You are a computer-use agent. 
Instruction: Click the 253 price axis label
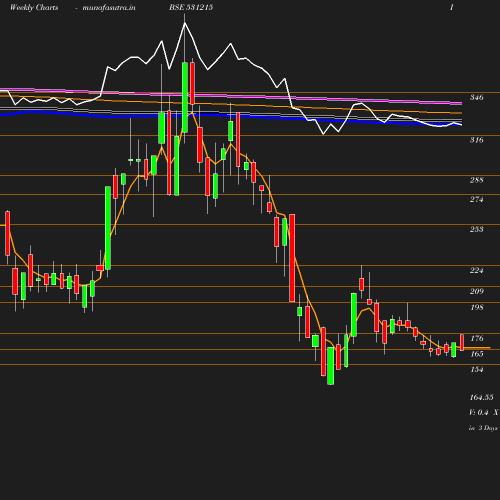pos(477,229)
